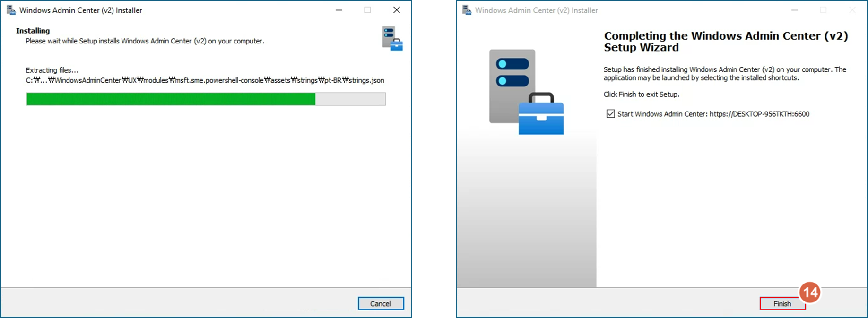Click Finish to exit Setup
The image size is (868, 318).
pyautogui.click(x=782, y=303)
